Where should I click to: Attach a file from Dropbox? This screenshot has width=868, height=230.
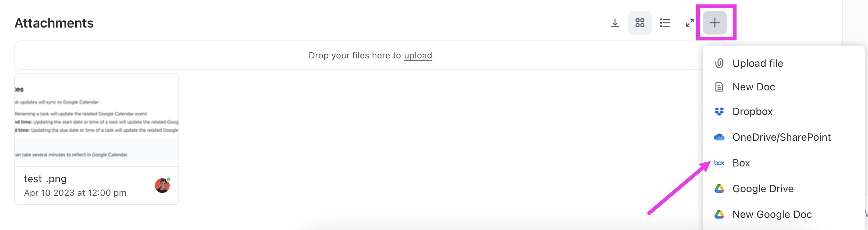pos(752,111)
